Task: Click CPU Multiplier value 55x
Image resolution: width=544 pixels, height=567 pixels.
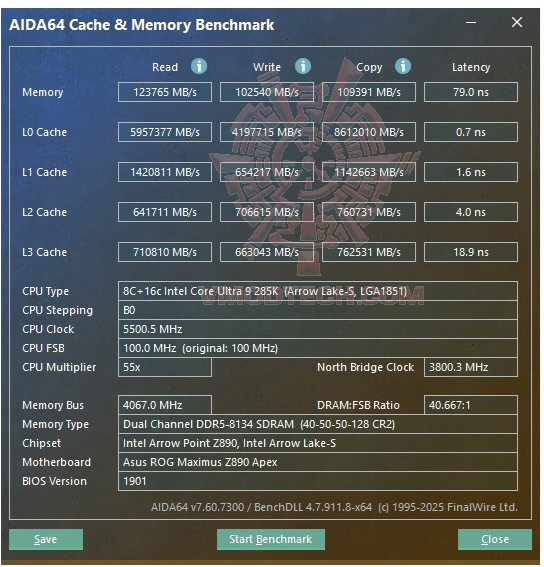Action: (x=165, y=367)
